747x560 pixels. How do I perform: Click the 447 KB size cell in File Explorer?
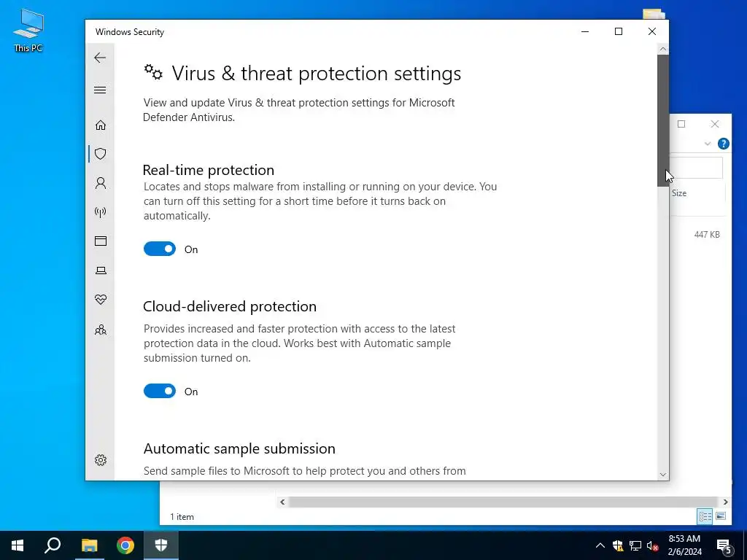(706, 234)
